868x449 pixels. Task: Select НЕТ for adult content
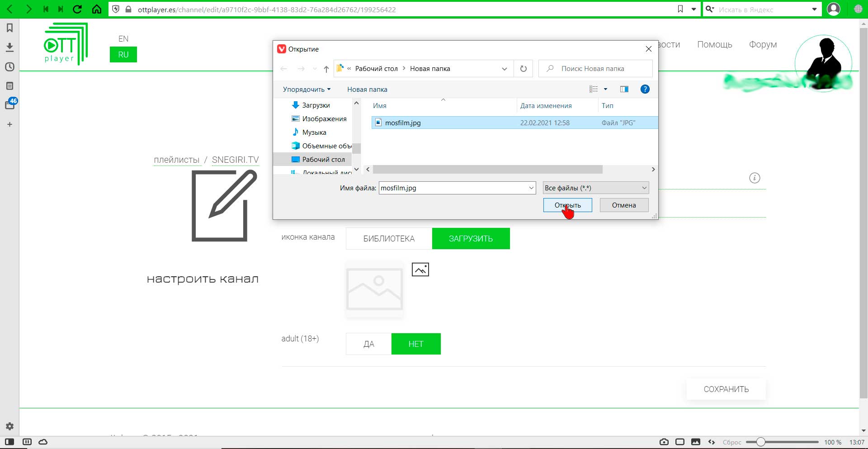416,344
